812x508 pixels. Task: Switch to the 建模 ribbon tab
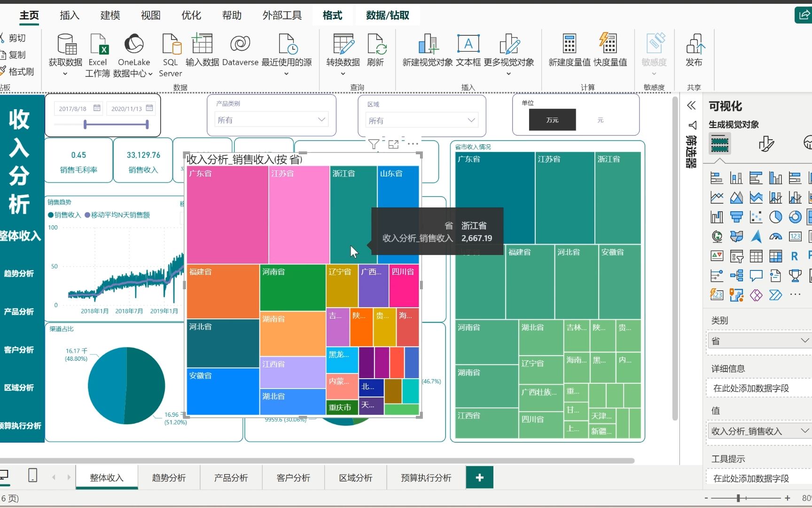[110, 15]
